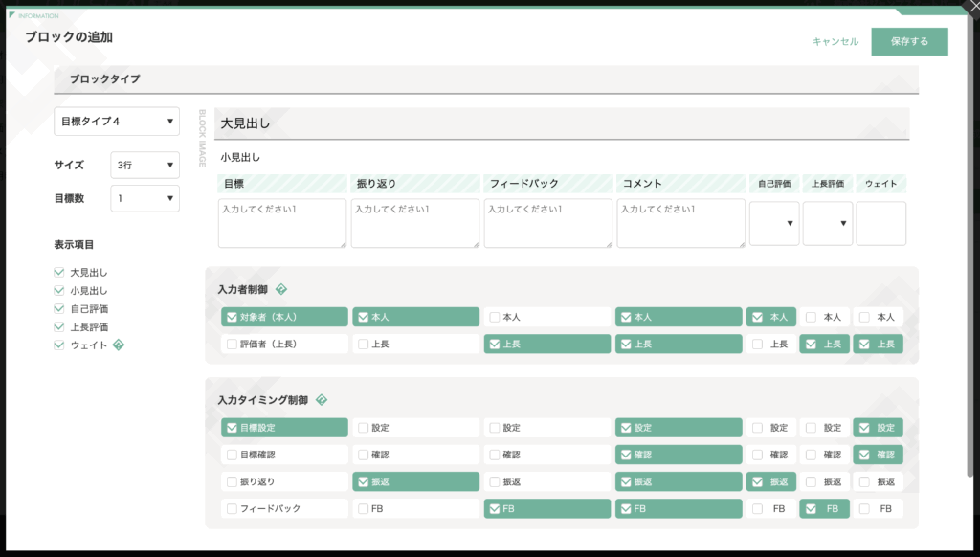Expand the 上長評価 dropdown in block preview
The height and width of the screenshot is (557, 980).
[827, 223]
